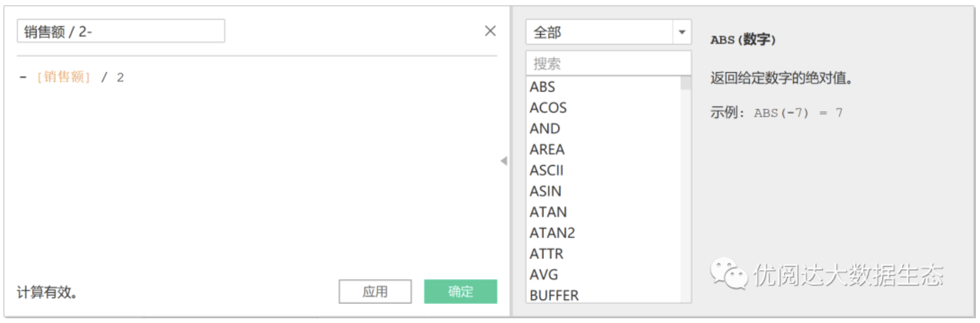Select the AREA function
This screenshot has width=980, height=323.
[547, 150]
